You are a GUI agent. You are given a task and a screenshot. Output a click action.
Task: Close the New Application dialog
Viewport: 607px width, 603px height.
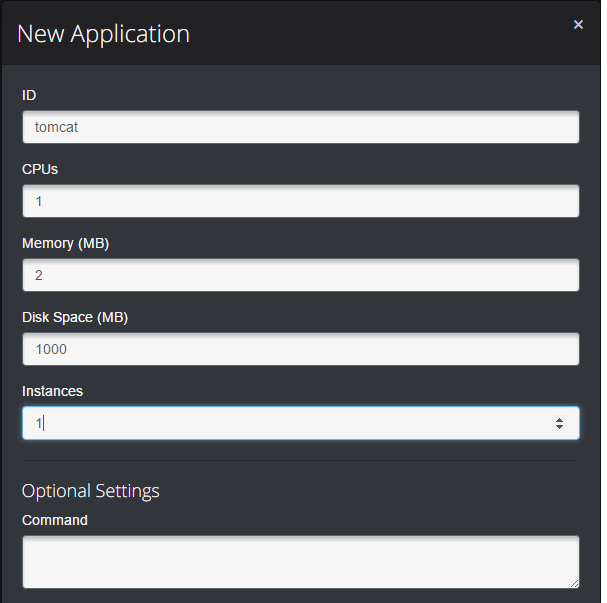coord(578,25)
